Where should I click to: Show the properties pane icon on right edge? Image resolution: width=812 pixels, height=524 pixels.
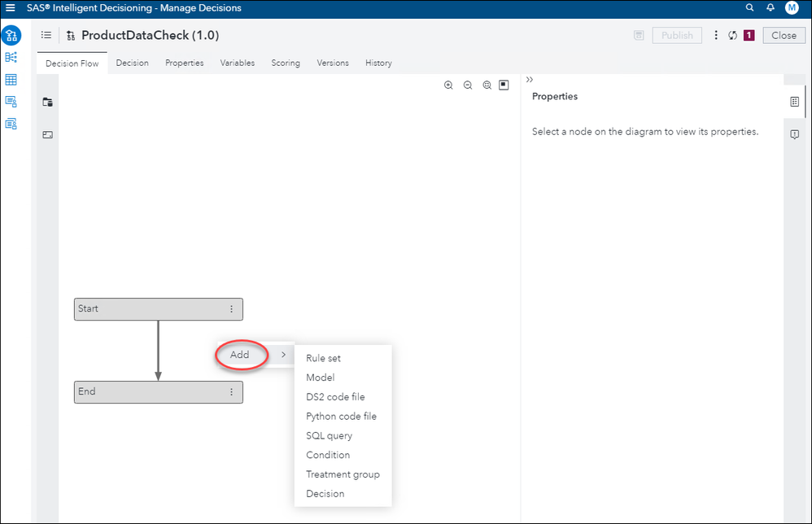pyautogui.click(x=794, y=102)
